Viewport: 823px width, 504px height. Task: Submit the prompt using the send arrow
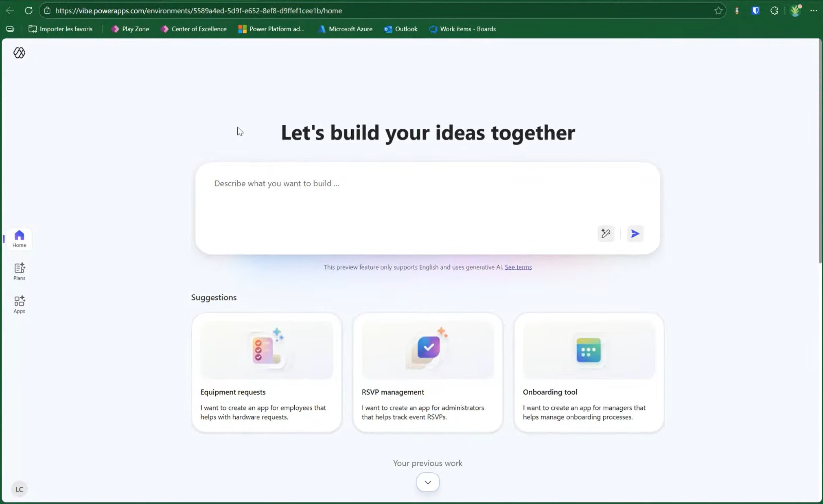634,233
